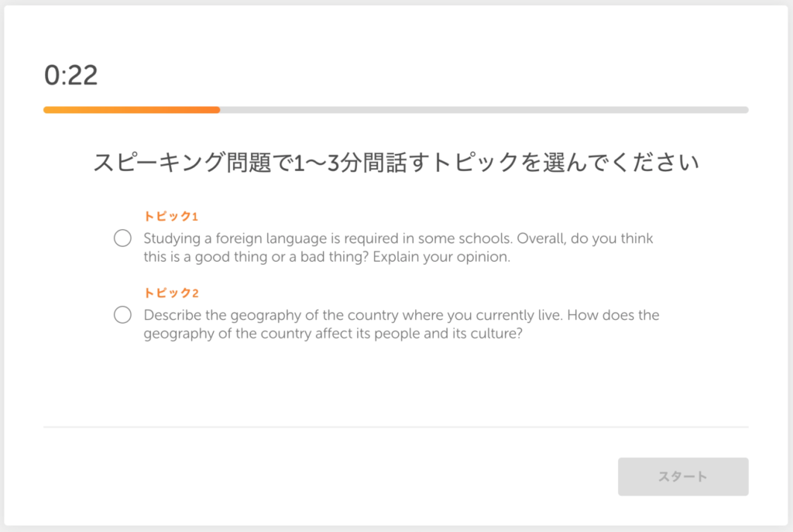Click the orange トピック1 label
Image resolution: width=793 pixels, height=532 pixels.
pos(170,217)
